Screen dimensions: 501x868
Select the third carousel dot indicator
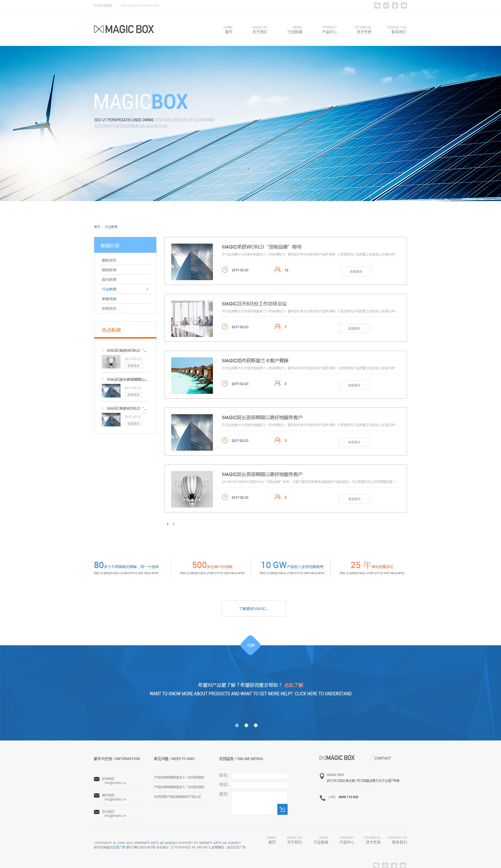(x=256, y=725)
